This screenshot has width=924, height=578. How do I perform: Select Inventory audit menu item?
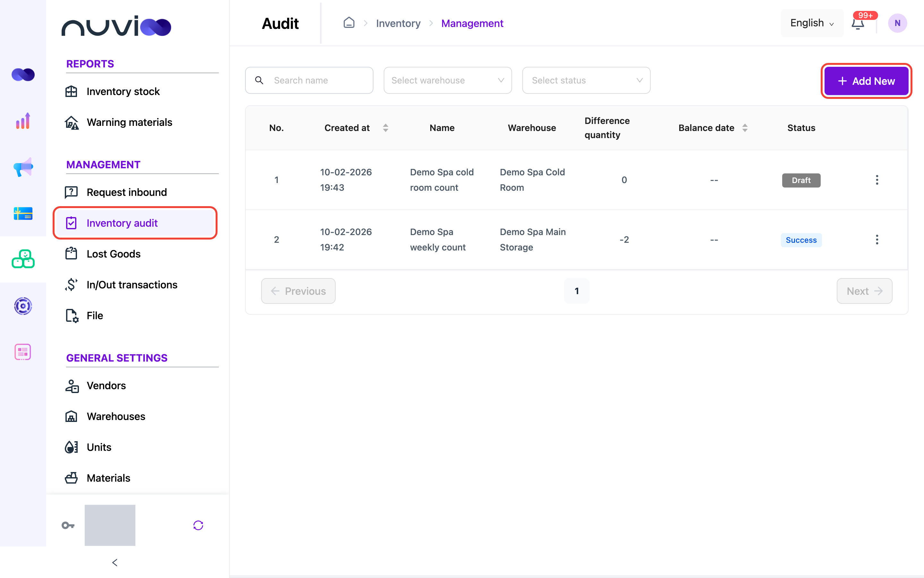click(135, 223)
